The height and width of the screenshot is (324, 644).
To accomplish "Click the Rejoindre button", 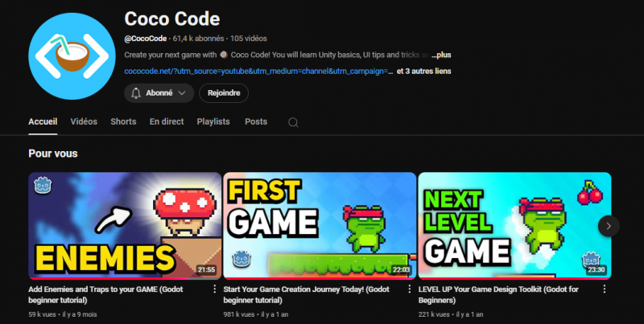I will click(x=224, y=93).
